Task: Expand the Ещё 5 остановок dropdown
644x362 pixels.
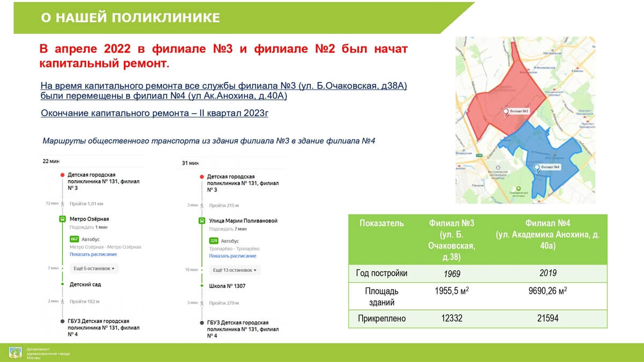Action: click(94, 268)
